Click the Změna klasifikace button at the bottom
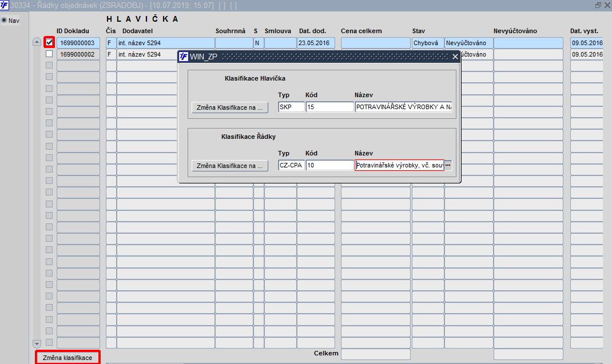The height and width of the screenshot is (364, 612). coord(67,357)
